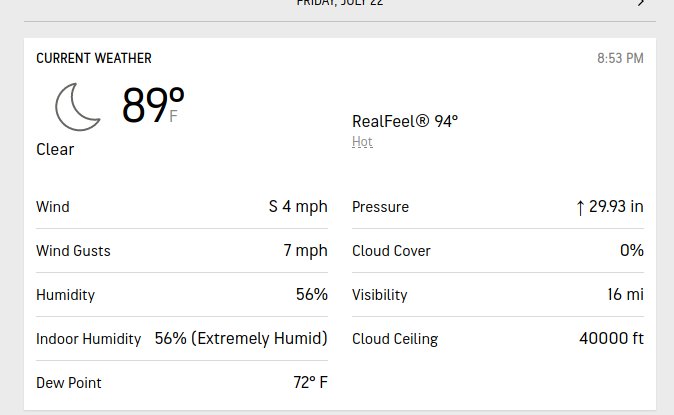
Task: Click the Cloud Ceiling 40000 ft value
Action: click(x=611, y=338)
